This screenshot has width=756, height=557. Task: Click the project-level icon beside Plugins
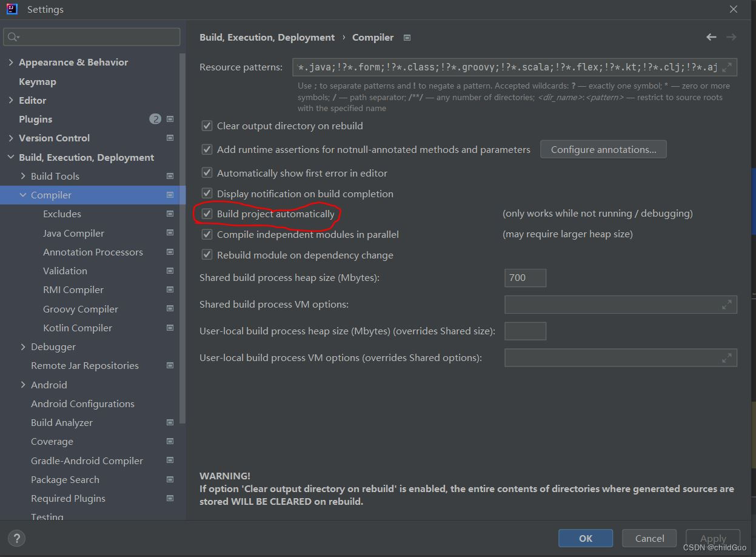pyautogui.click(x=170, y=119)
